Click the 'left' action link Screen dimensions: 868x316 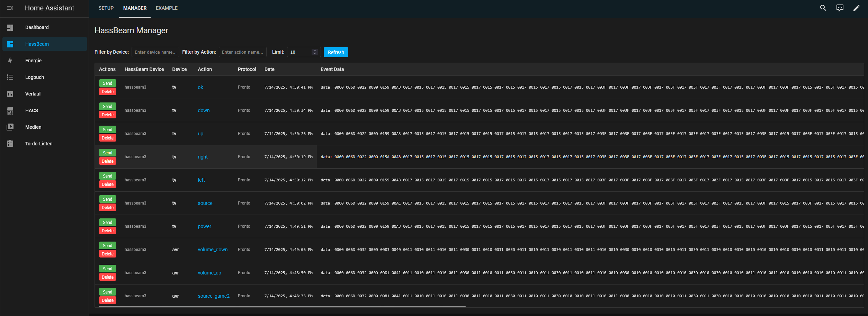(201, 180)
